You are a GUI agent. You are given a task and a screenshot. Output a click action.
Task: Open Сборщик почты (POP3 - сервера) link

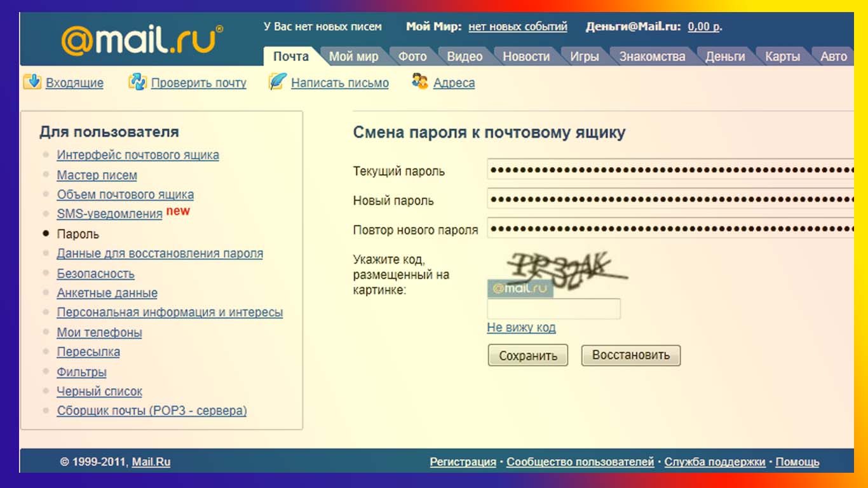[x=151, y=411]
